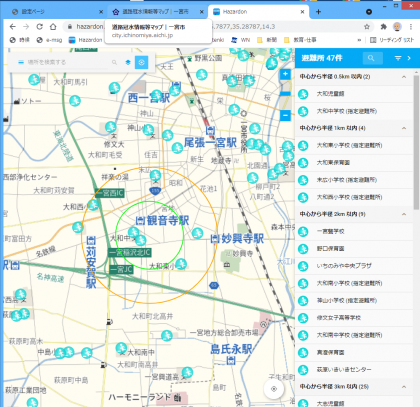Open the browser extensions puzzle icon
The image size is (420, 407).
pos(383,27)
